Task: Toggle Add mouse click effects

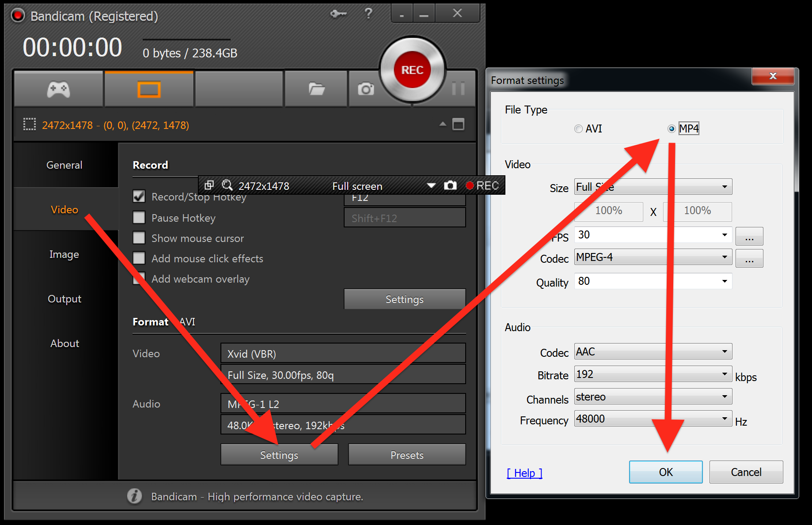Action: click(x=139, y=258)
